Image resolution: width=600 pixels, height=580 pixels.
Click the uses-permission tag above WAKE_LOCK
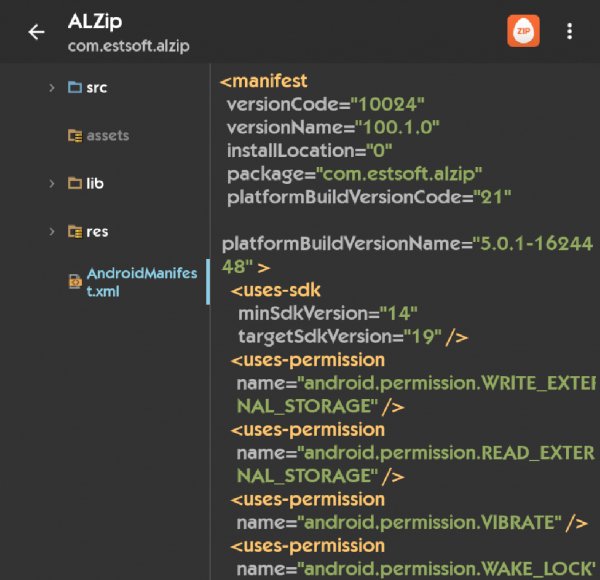point(308,546)
